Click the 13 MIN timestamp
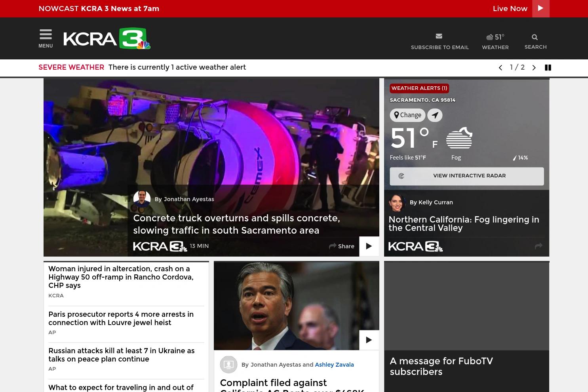The height and width of the screenshot is (392, 588). pyautogui.click(x=199, y=246)
